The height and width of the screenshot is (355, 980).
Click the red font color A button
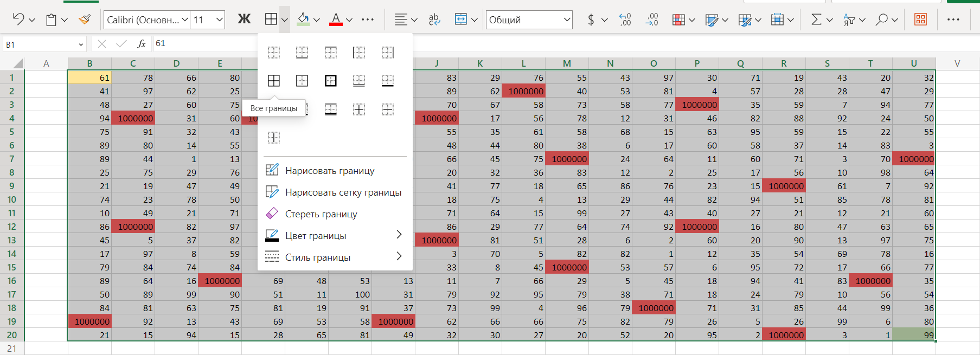[x=336, y=20]
